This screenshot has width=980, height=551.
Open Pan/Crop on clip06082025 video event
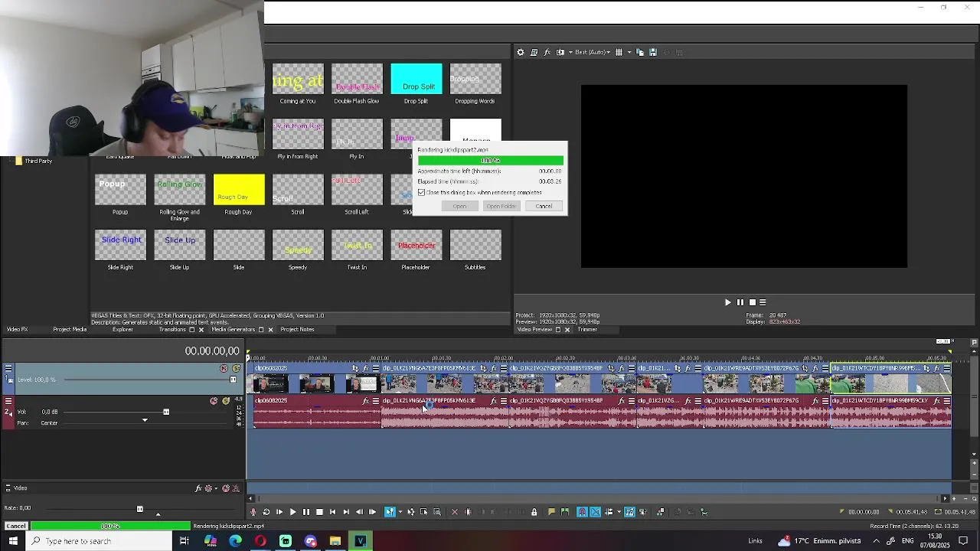(355, 369)
